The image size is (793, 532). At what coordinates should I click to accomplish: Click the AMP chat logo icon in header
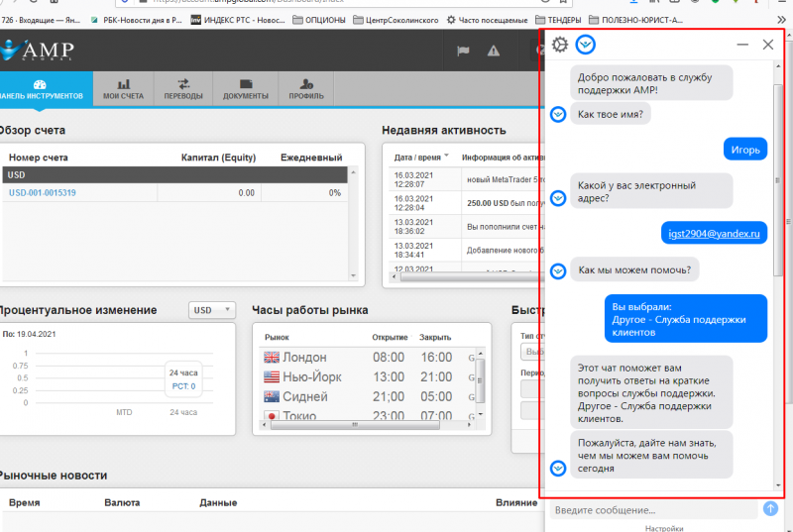[x=585, y=45]
